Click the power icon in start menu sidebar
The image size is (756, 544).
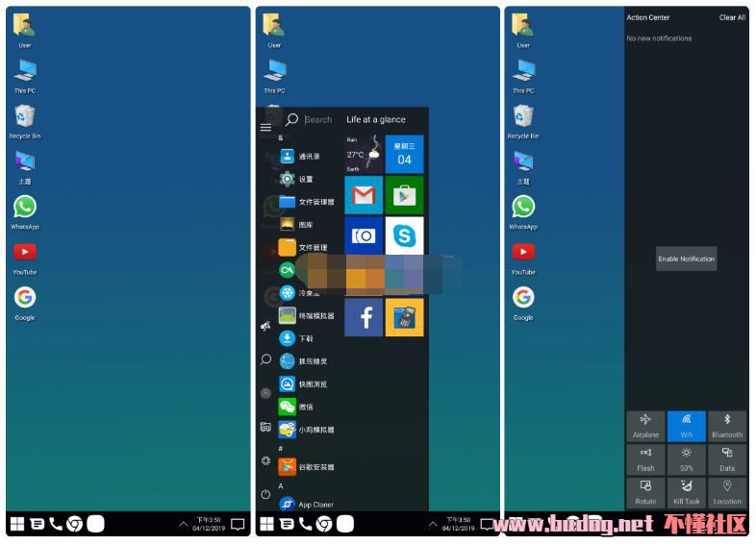[265, 494]
